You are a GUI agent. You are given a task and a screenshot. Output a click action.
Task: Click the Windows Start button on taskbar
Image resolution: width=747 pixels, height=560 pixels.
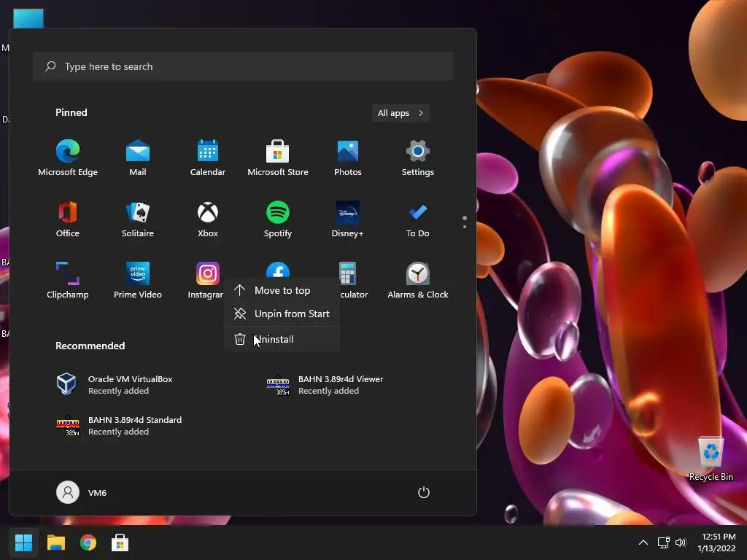(23, 542)
